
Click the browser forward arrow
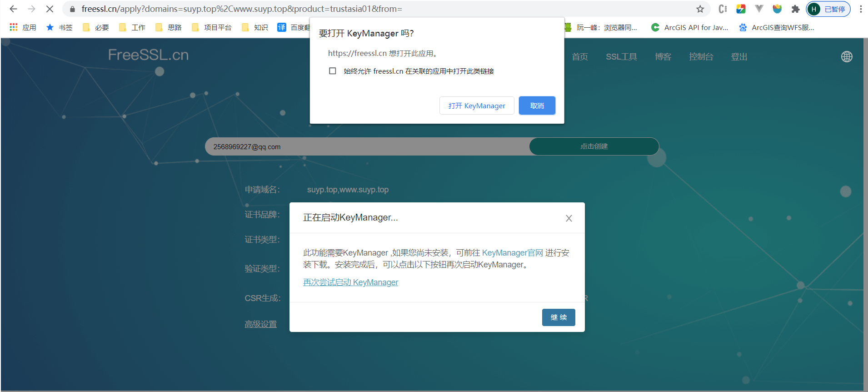click(x=31, y=9)
